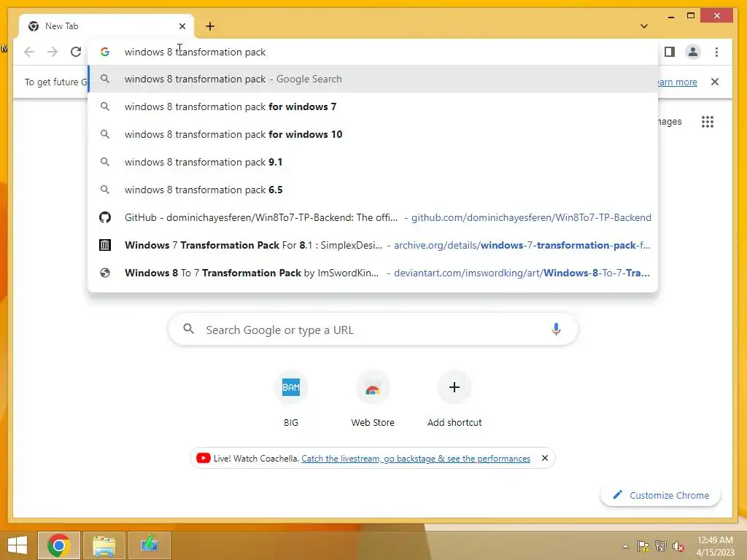Open the 'Catch the livestream' link
Viewport: 747px width, 560px height.
pos(416,458)
